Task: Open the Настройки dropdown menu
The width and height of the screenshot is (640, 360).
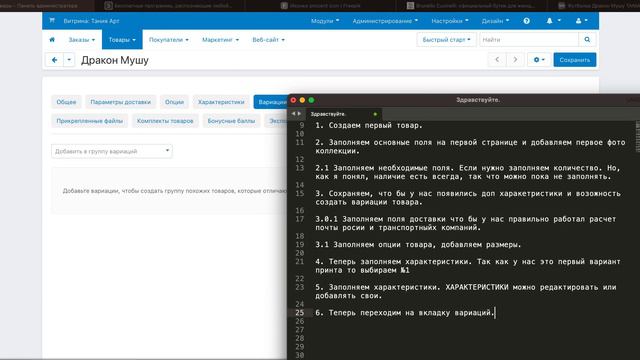Action: 450,21
